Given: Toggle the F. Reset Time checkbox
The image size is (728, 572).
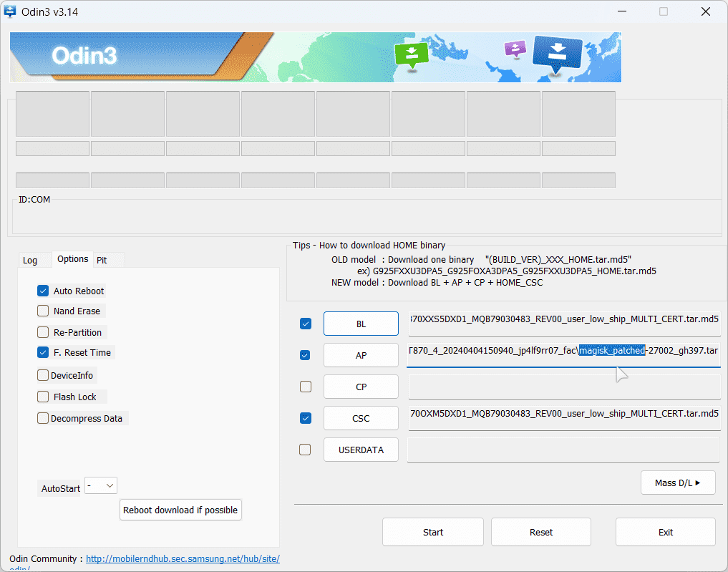Looking at the screenshot, I should pyautogui.click(x=43, y=352).
